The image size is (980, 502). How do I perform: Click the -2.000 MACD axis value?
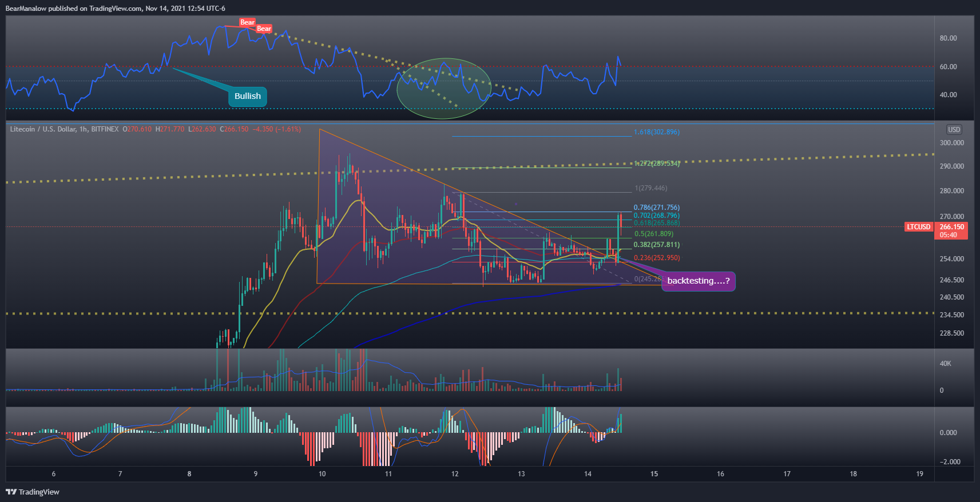[950, 462]
